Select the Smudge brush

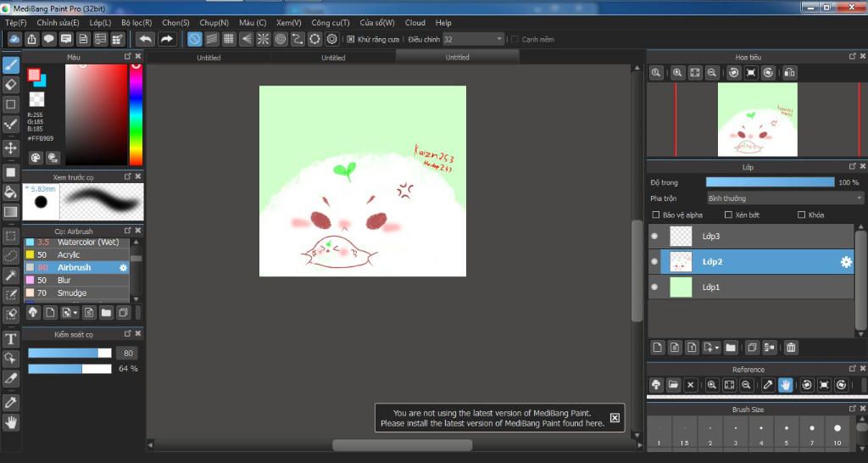tap(76, 293)
